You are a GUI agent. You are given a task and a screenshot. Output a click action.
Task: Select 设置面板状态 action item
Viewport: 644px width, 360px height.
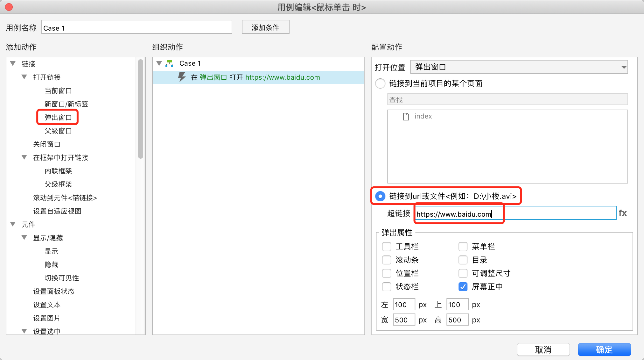click(x=54, y=292)
